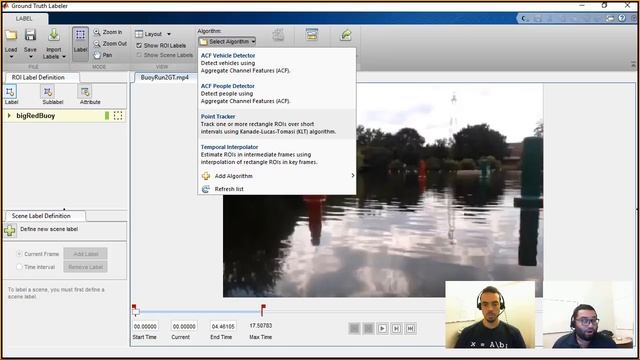
Task: Choose ACF Vehicle Detector algorithm
Action: pos(277,63)
